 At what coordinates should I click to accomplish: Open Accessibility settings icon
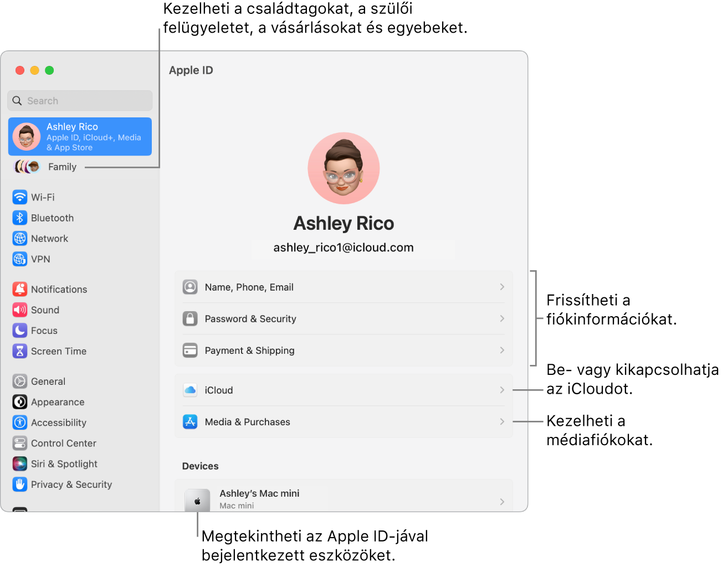tap(20, 422)
